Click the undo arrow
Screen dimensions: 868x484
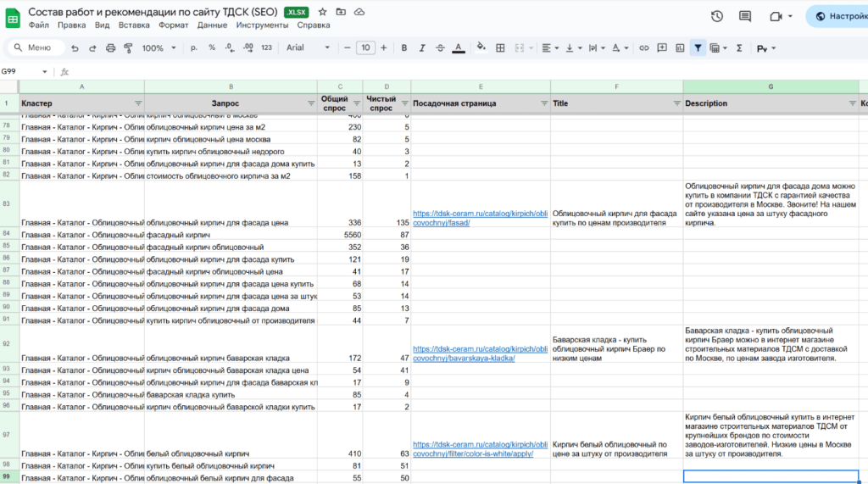click(75, 48)
